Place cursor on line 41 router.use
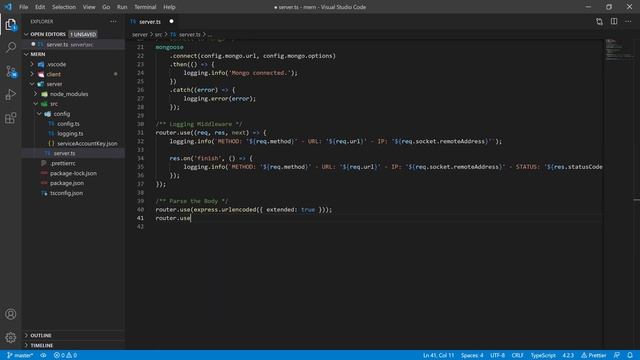 pyautogui.click(x=173, y=218)
